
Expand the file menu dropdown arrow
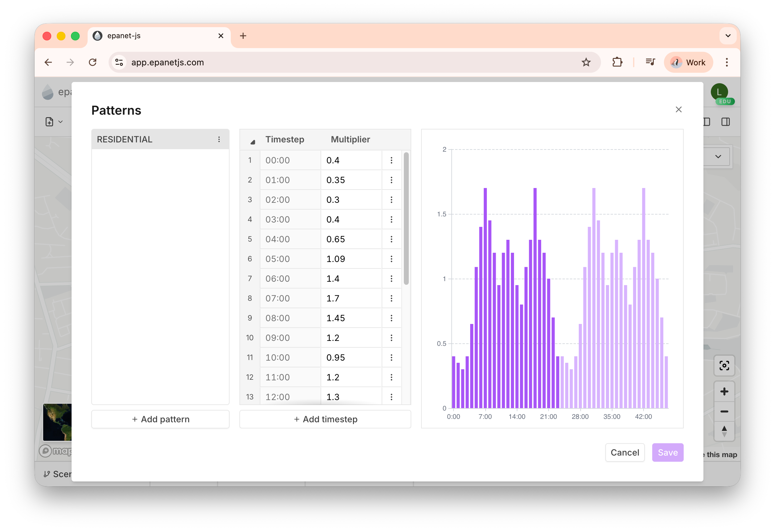tap(60, 122)
